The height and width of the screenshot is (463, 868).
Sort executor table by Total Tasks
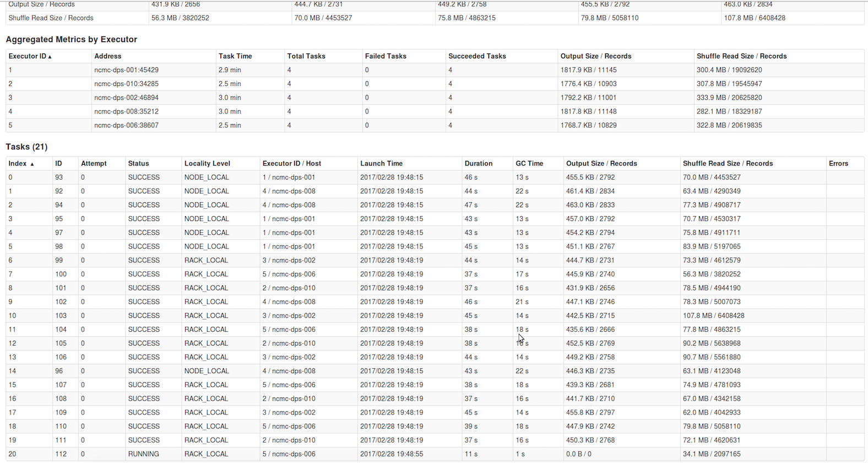coord(306,56)
